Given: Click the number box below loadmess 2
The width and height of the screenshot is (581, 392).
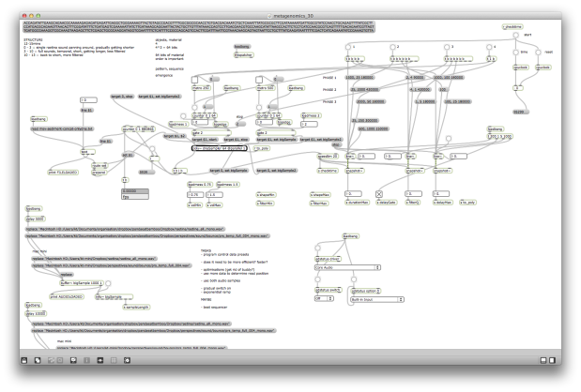Looking at the screenshot, I should pos(310,125).
